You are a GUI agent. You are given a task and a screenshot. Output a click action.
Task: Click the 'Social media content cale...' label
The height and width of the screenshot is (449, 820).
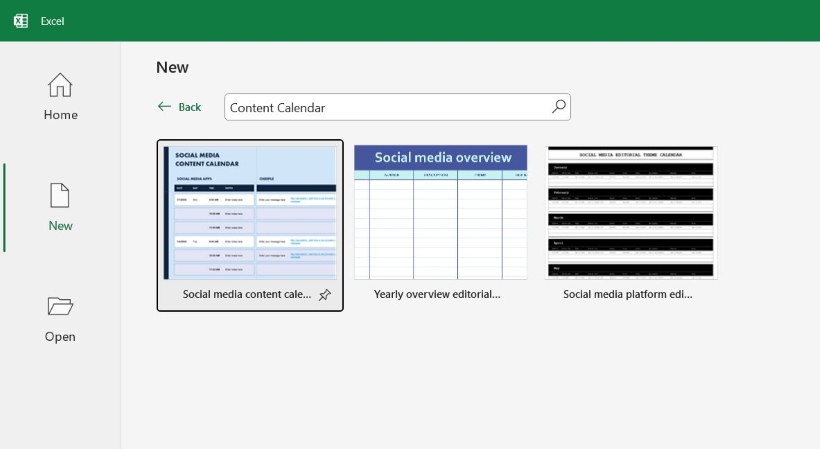click(x=247, y=294)
